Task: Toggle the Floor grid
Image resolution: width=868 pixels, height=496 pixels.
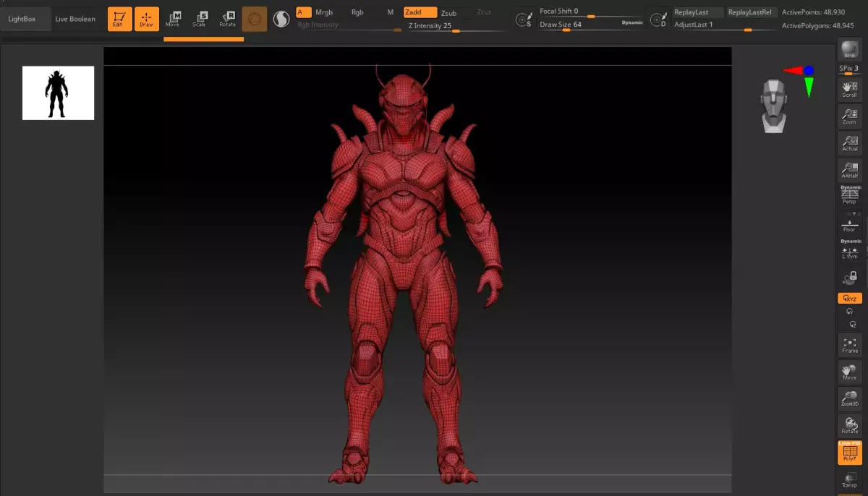Action: coord(849,222)
